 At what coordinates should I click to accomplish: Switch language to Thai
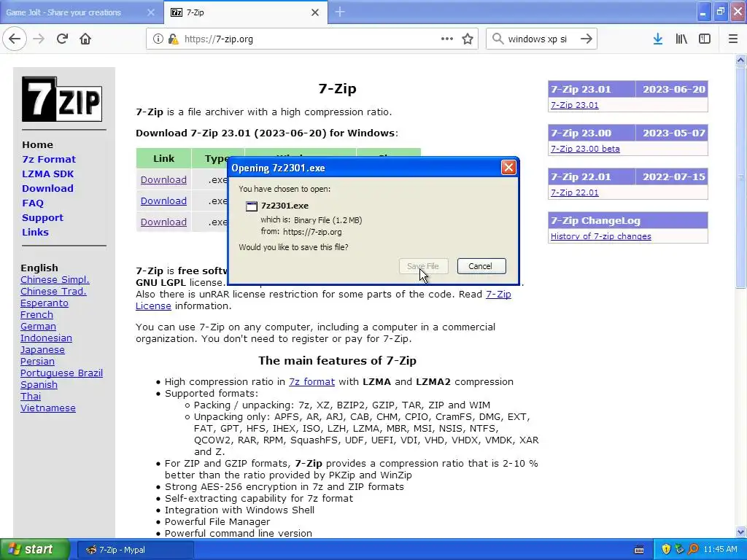[x=31, y=396]
